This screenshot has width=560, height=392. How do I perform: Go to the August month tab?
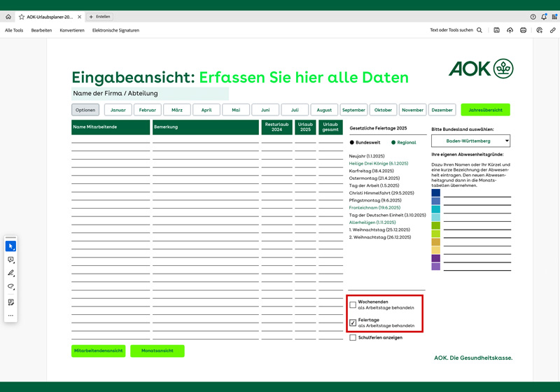click(324, 110)
